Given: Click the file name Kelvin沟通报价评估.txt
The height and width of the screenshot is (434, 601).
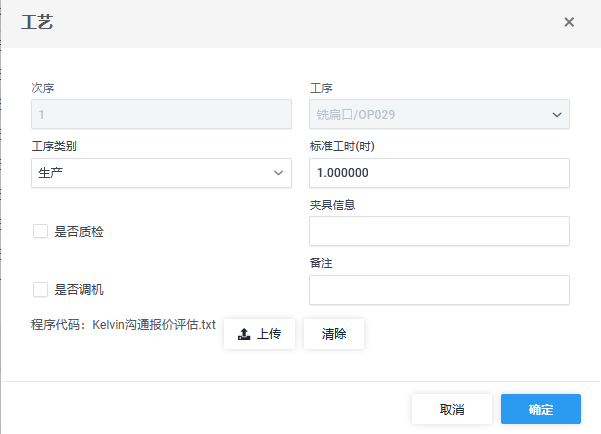Looking at the screenshot, I should (154, 325).
